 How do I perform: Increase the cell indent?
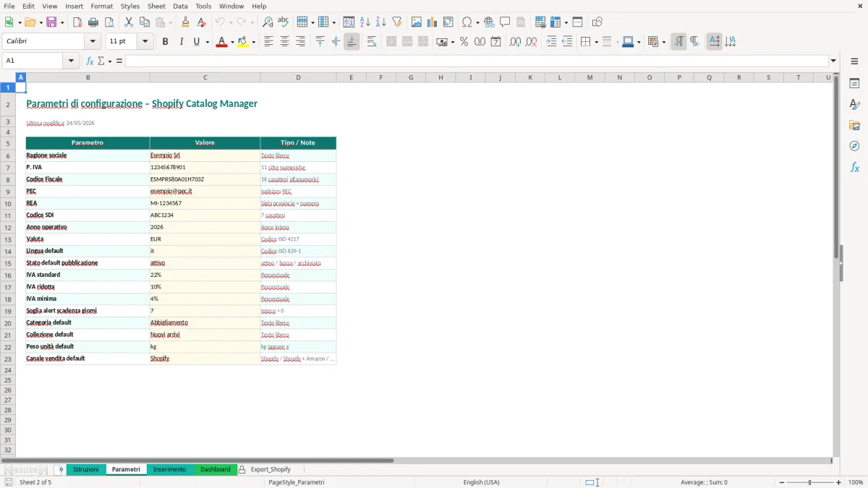click(x=551, y=42)
